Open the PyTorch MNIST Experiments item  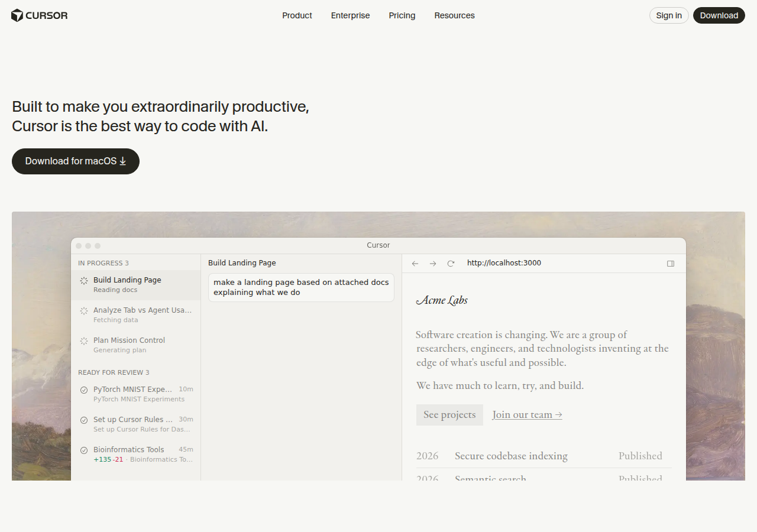click(x=136, y=394)
